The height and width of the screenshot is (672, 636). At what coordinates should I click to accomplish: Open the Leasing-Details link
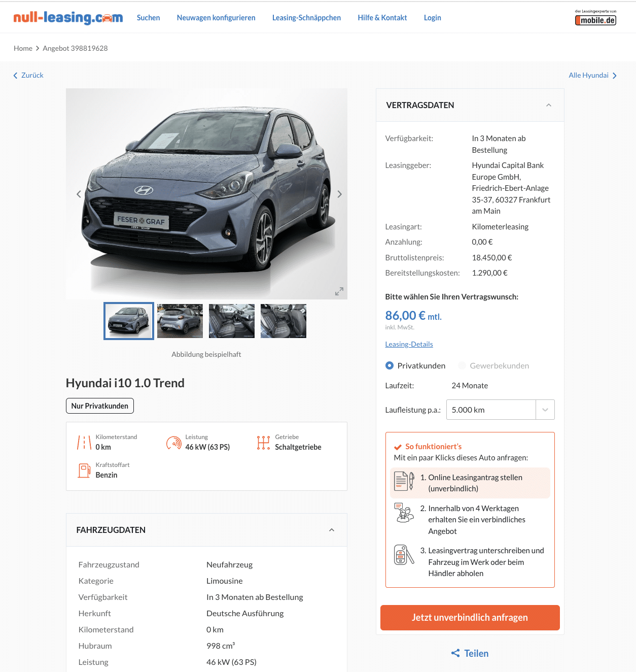(x=409, y=344)
